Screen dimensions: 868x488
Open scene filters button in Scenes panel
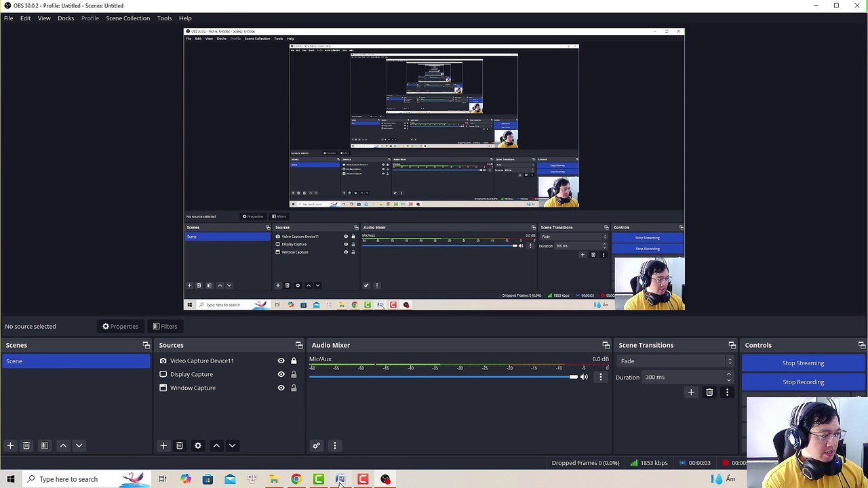click(x=45, y=445)
